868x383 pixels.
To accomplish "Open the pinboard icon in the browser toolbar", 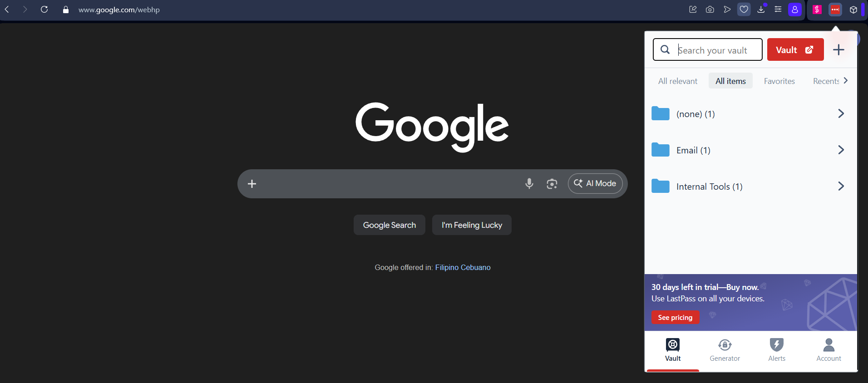I will point(693,10).
